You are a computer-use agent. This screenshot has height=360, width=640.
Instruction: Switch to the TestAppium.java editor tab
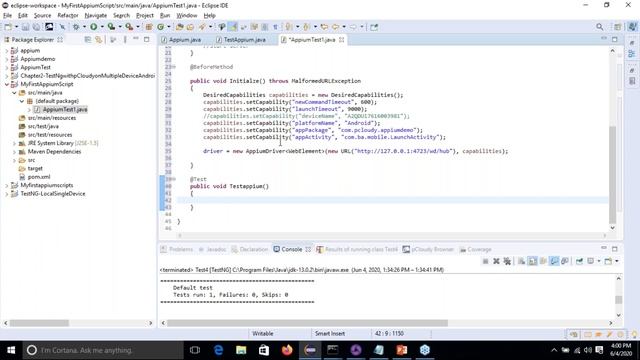point(241,40)
